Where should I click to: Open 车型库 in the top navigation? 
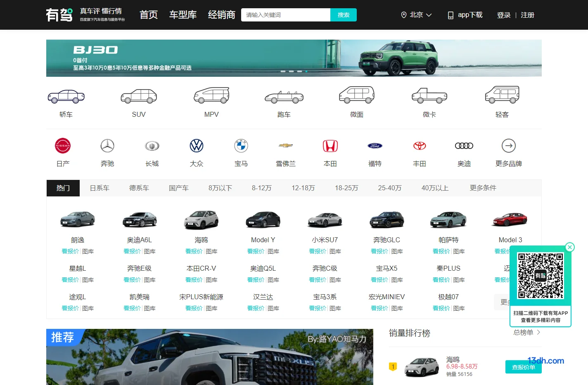(x=183, y=15)
